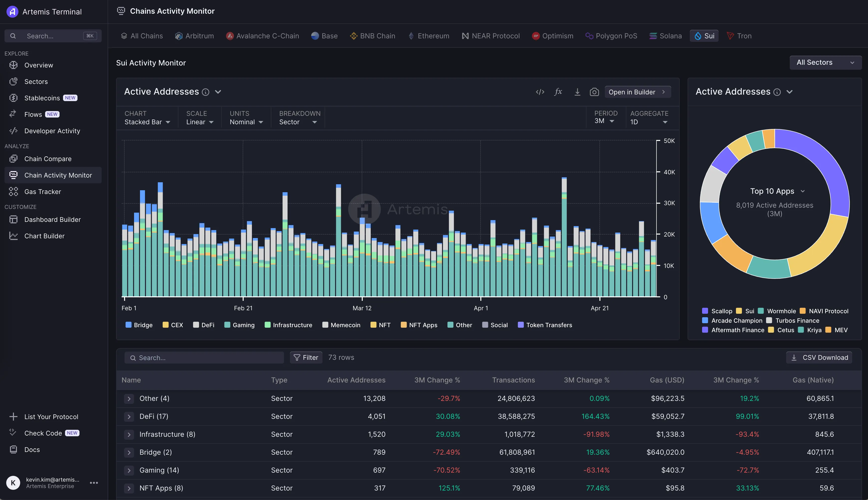Open the Aggregate 1D dropdown
Viewport: 868px width, 500px height.
(x=649, y=122)
